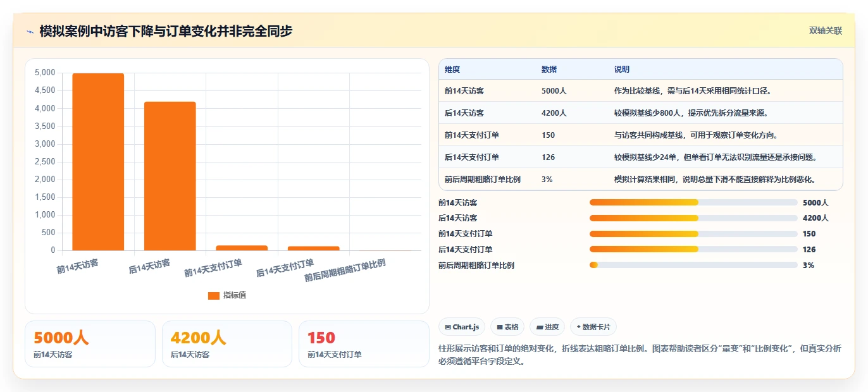Click the 后14天支付订单 bar in chart
The width and height of the screenshot is (868, 392).
(x=314, y=248)
